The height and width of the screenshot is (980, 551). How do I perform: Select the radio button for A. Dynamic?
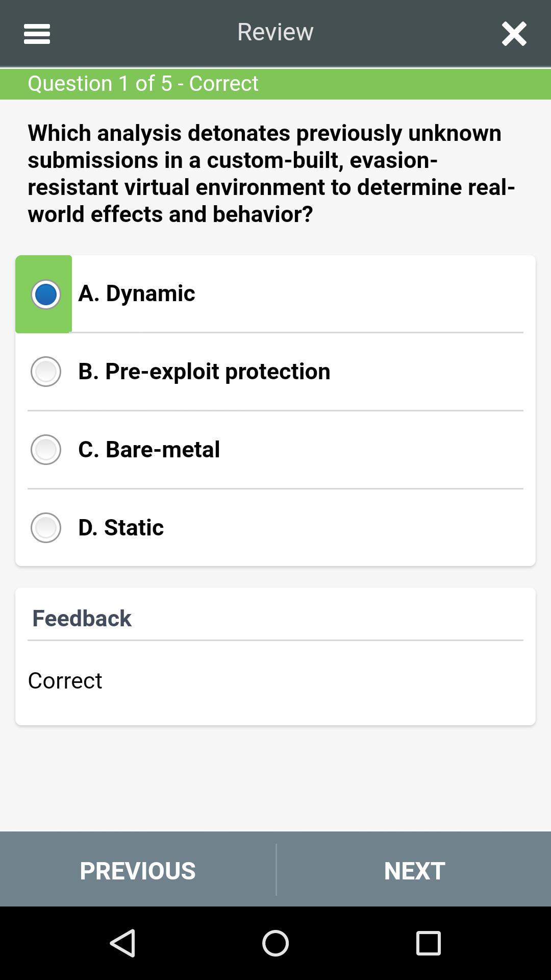(46, 294)
